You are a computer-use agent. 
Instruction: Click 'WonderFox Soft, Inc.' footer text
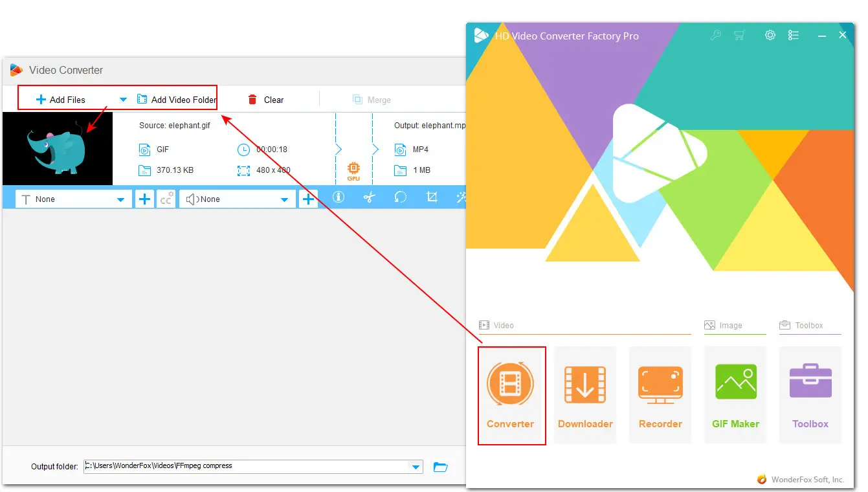tap(807, 480)
